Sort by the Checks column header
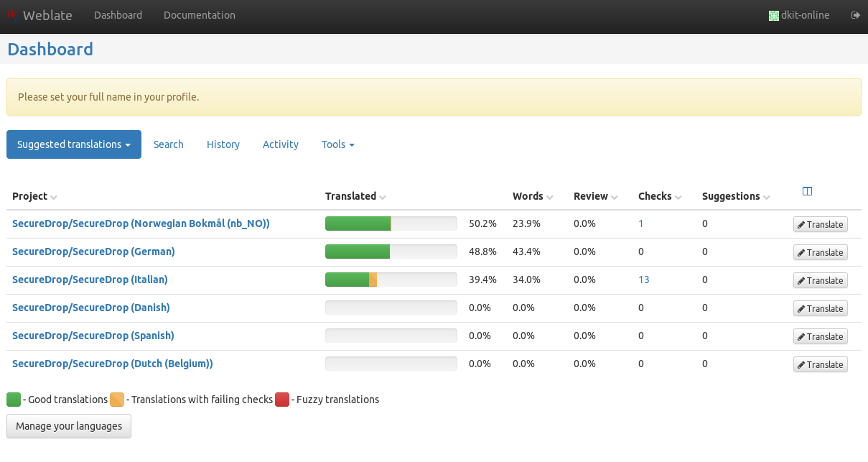The height and width of the screenshot is (462, 868). (660, 196)
